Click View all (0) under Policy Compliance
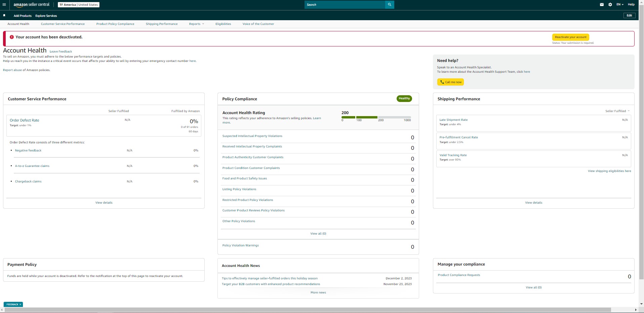The width and height of the screenshot is (644, 313). (318, 234)
